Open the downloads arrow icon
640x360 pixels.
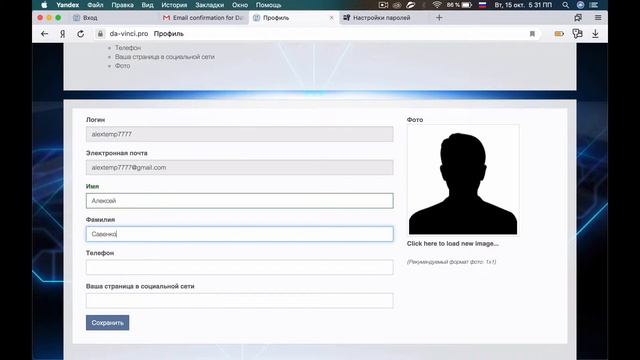[596, 34]
